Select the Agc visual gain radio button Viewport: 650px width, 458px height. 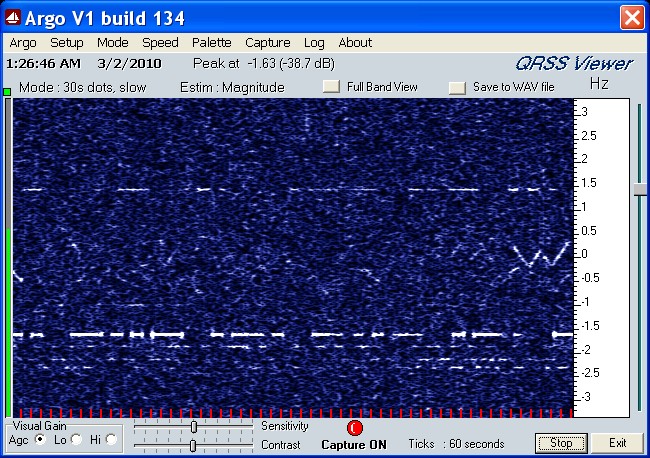(x=40, y=439)
